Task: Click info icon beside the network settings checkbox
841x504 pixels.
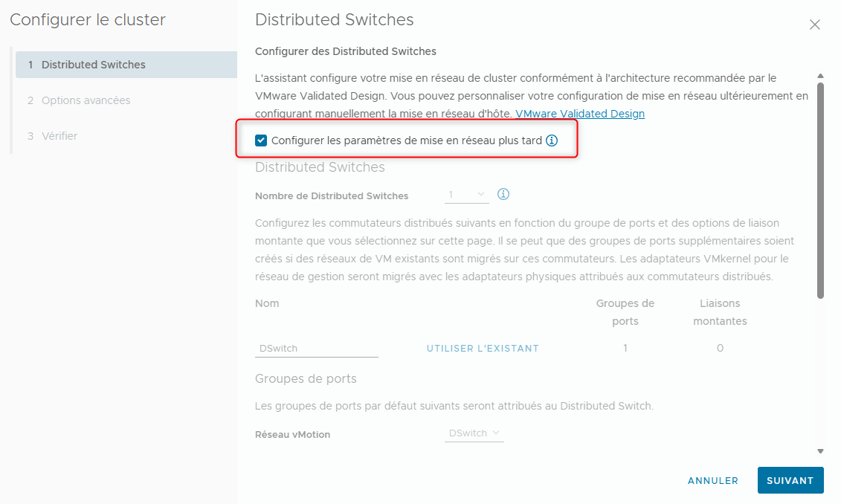Action: tap(552, 140)
